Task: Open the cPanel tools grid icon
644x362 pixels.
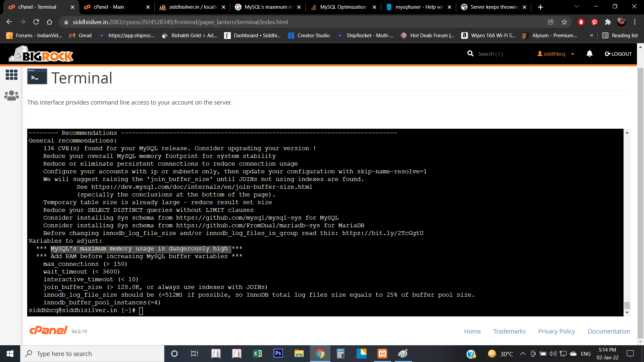Action: [x=11, y=74]
